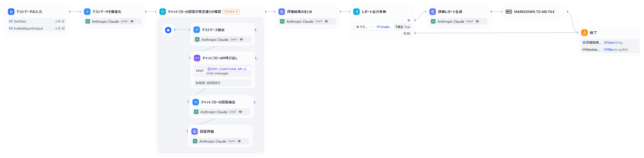Click the output handle of テストデータの入力 node
Screen dimensions: 644x158
coord(70,11)
